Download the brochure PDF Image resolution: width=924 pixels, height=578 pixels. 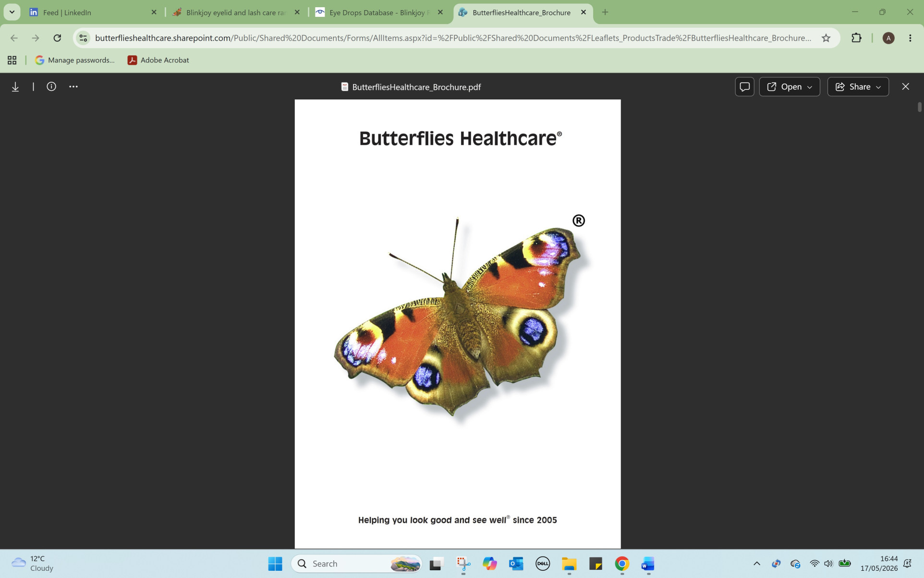coord(15,86)
